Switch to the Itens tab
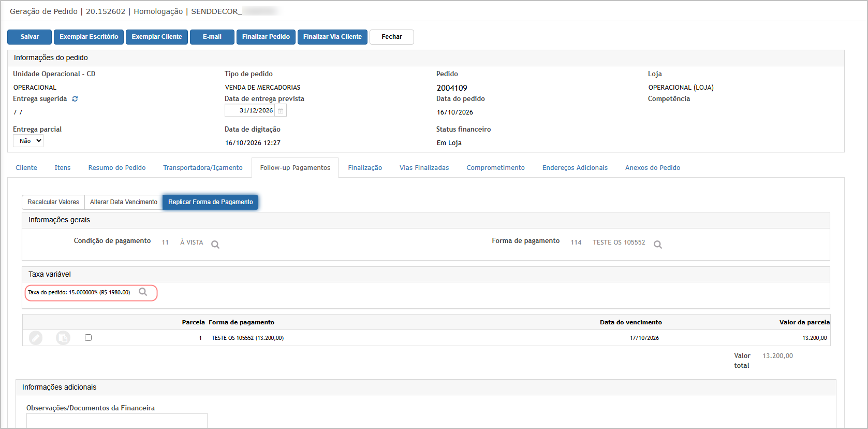This screenshot has height=429, width=868. 63,168
